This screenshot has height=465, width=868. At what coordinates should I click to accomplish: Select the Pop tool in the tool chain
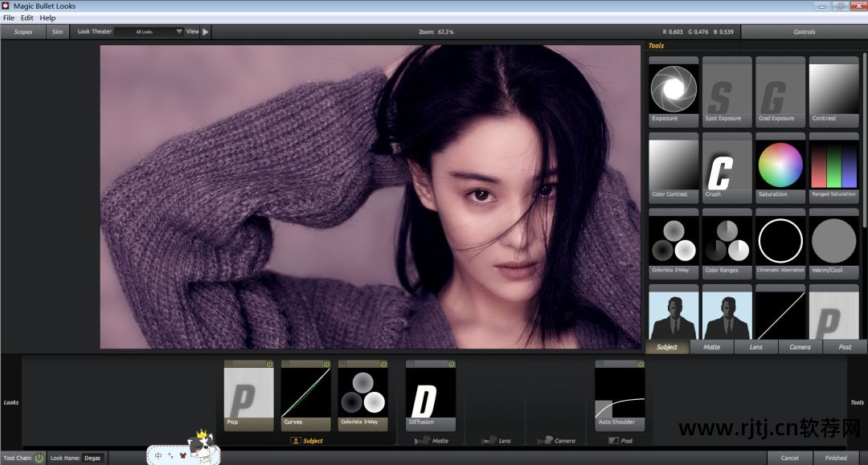pyautogui.click(x=248, y=396)
